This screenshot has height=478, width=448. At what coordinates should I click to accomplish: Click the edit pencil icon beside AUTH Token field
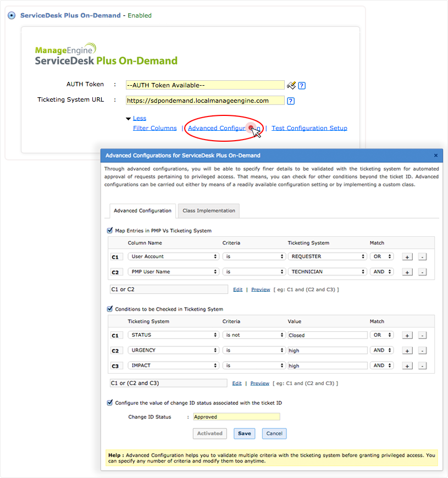(291, 85)
